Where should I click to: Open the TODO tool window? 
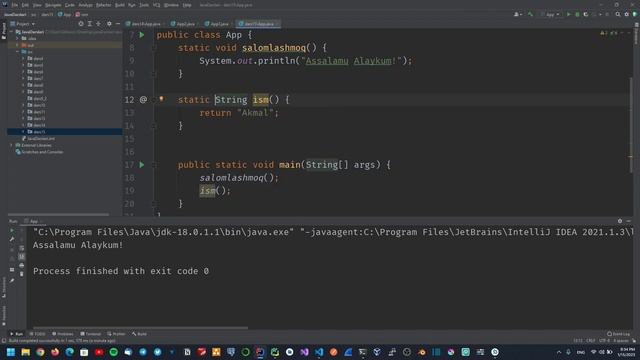coord(38,334)
